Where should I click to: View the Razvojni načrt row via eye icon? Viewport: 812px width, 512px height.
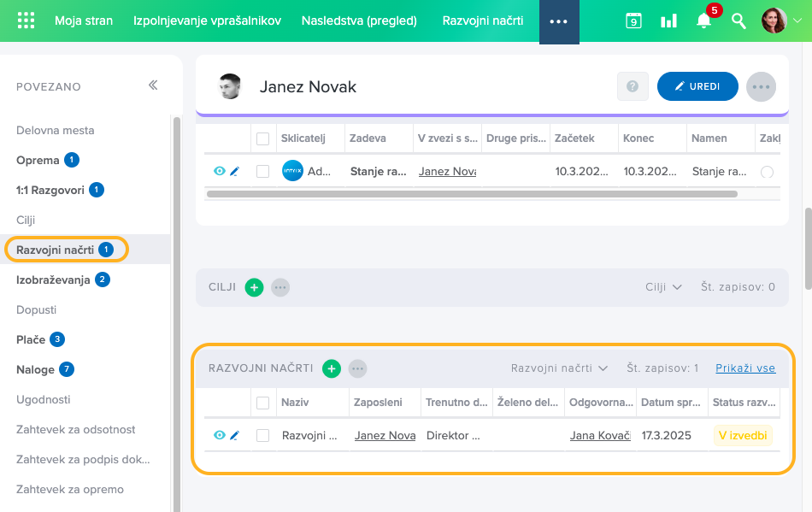coord(220,435)
